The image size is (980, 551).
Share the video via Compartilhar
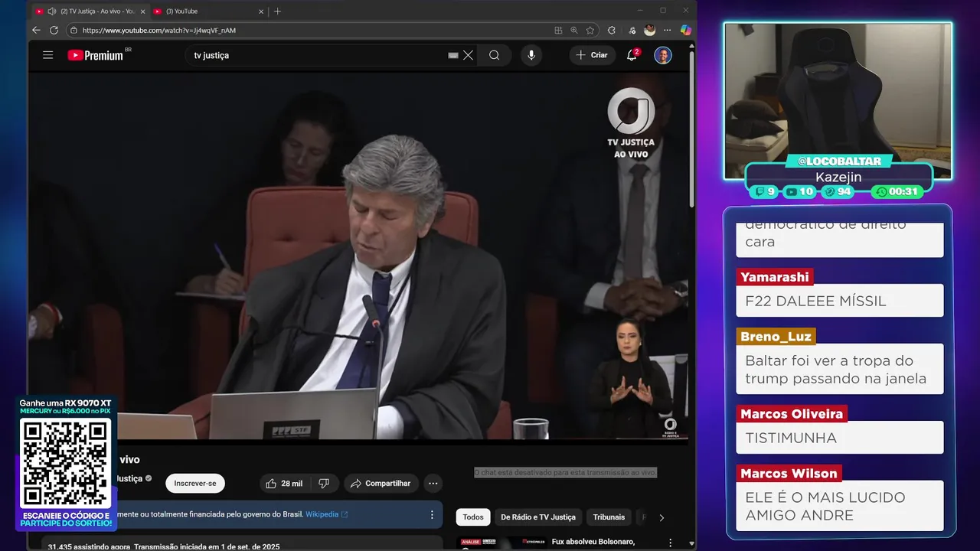(x=381, y=484)
